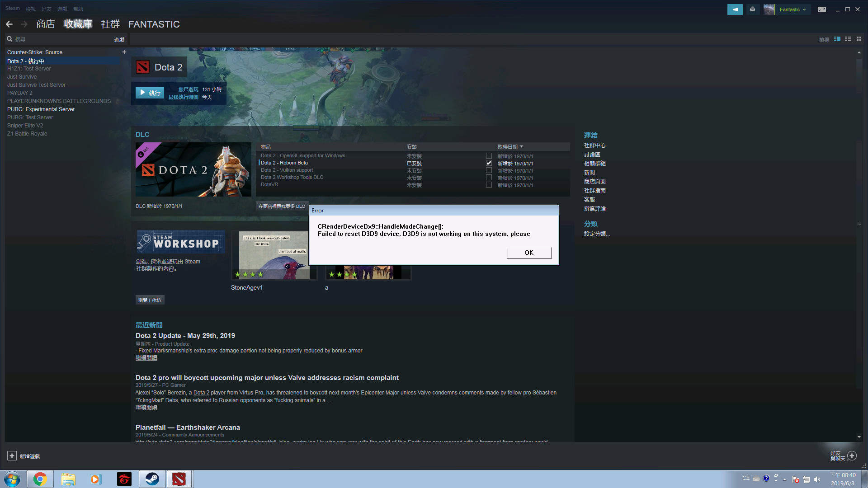Open File Explorer from the taskbar

(x=68, y=479)
